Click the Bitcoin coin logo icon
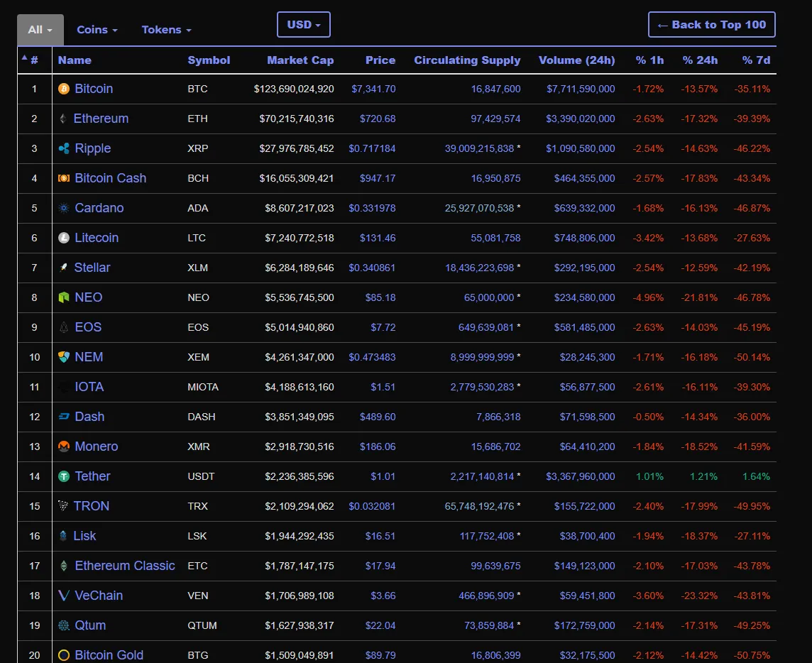Viewport: 812px width, 663px height. click(x=64, y=89)
